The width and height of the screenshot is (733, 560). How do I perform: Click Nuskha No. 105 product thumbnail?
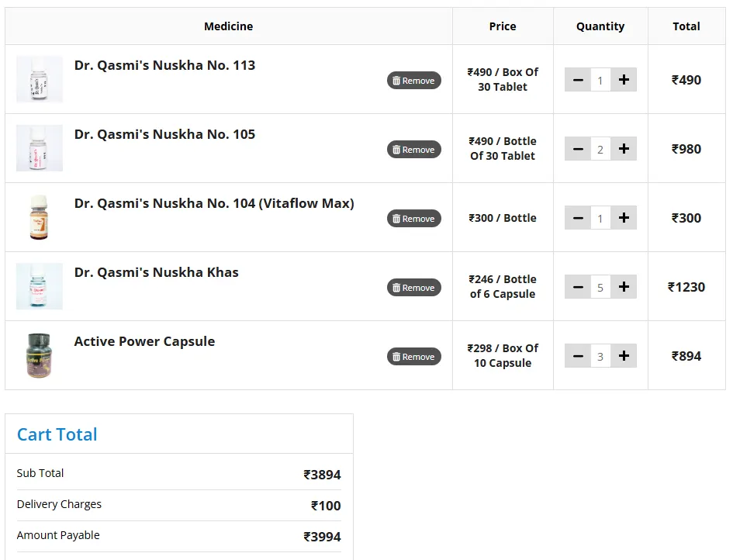(x=40, y=148)
